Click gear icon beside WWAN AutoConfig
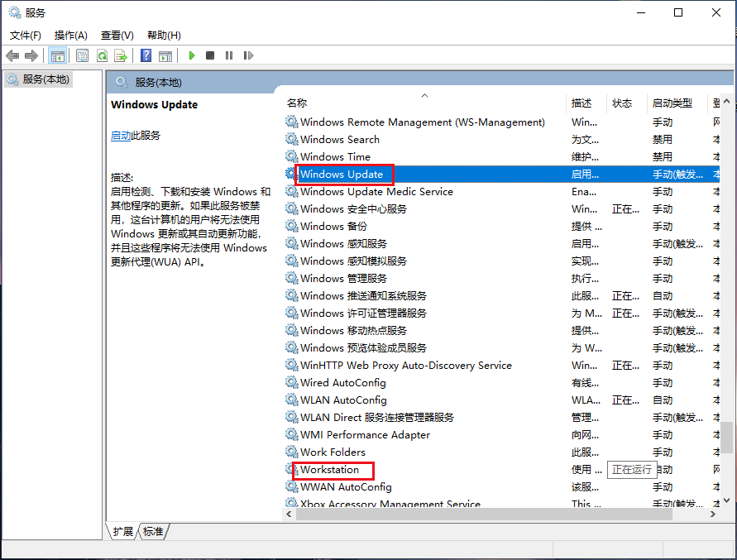 292,487
